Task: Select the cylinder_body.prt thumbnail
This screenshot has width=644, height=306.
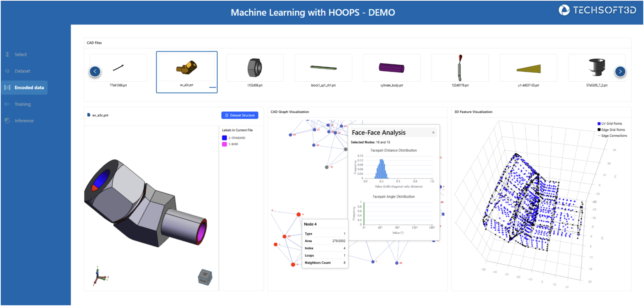Action: pos(392,68)
